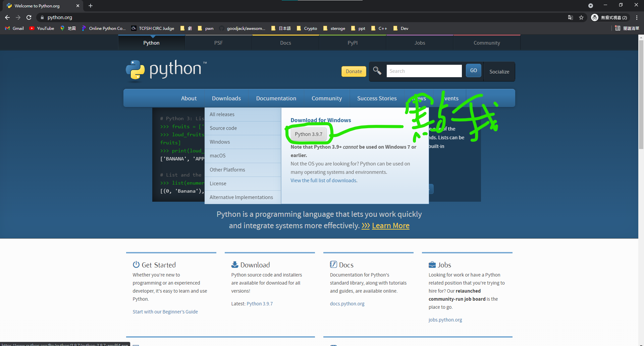Open the Downloads navigation menu

(226, 98)
